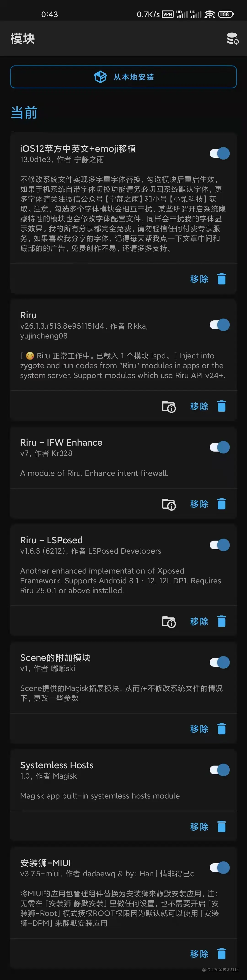
Task: Tap 移除 for Riru - IFW Enhance
Action: coord(199,504)
